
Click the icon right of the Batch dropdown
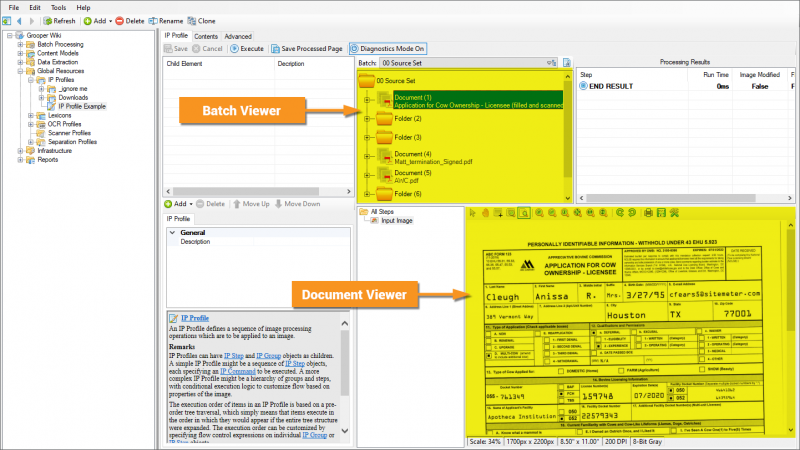pos(566,63)
